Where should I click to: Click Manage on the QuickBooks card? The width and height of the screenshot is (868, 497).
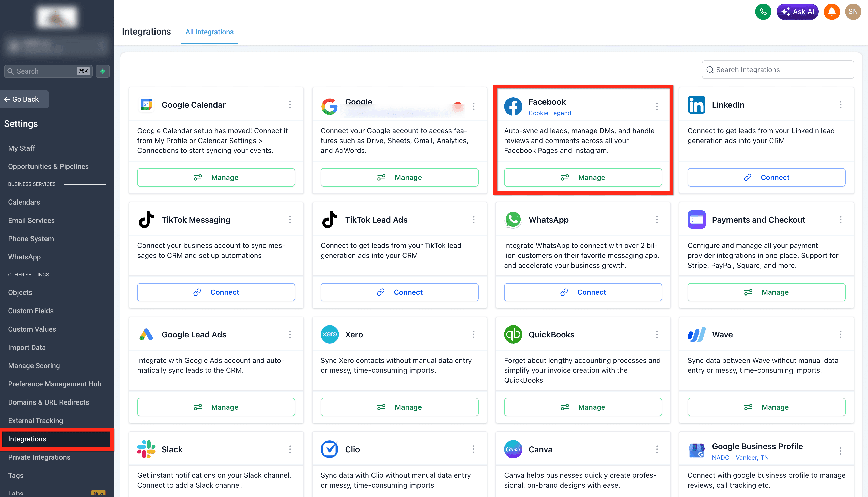(x=583, y=407)
